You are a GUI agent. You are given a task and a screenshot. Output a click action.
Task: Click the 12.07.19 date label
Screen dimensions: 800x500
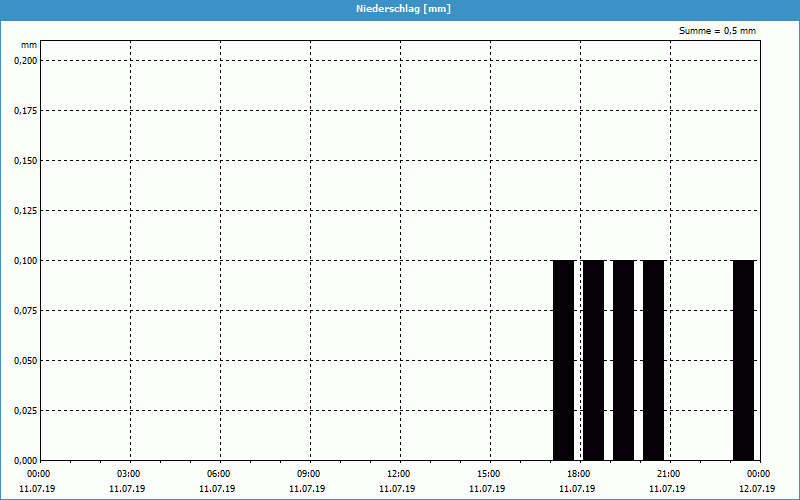click(x=757, y=489)
